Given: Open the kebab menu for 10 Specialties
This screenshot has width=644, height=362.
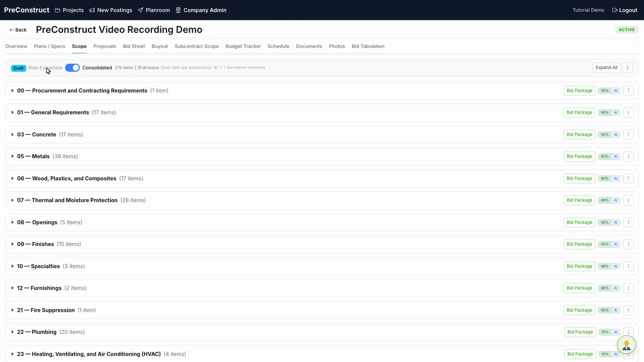Looking at the screenshot, I should (x=628, y=266).
